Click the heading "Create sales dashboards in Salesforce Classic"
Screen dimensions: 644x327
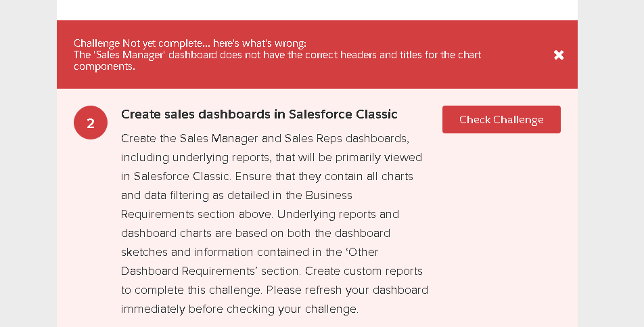point(259,114)
